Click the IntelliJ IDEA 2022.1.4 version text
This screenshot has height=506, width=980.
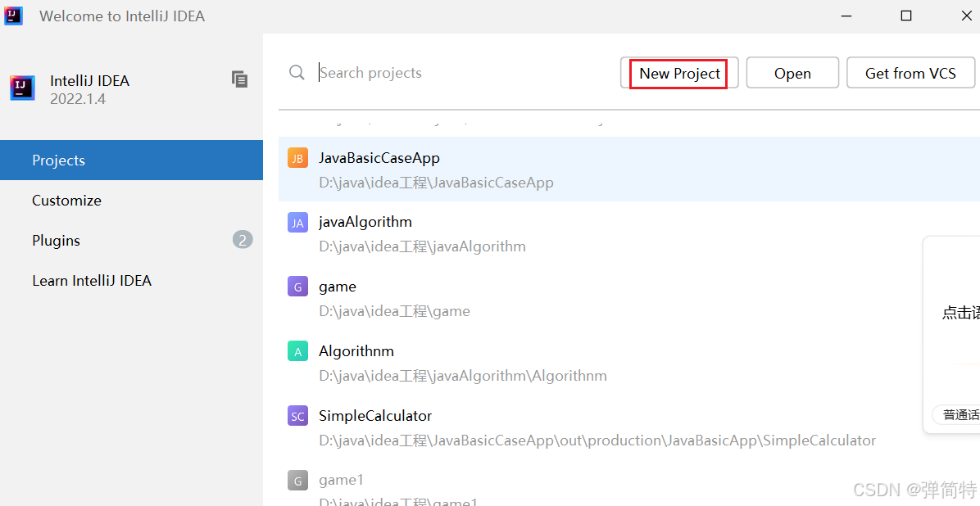coord(78,99)
